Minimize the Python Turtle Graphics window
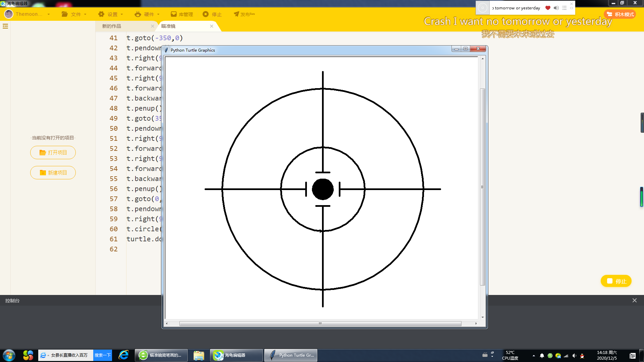644x362 pixels. pos(456,49)
